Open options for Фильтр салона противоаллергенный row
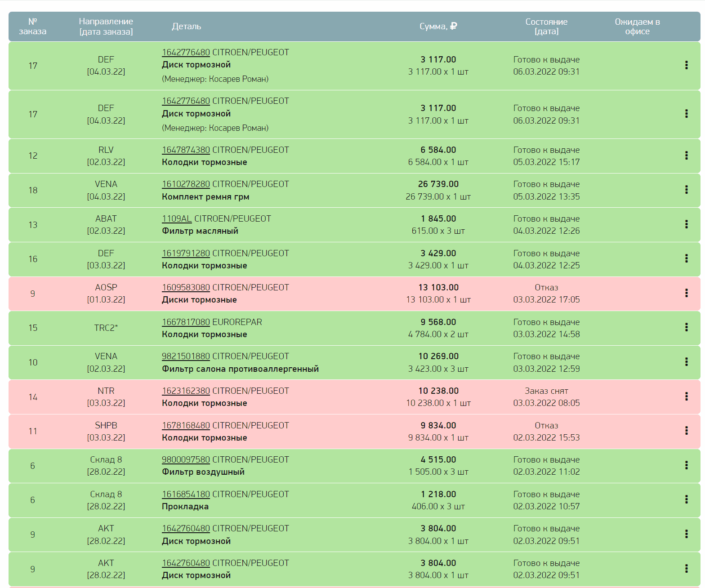 (686, 362)
